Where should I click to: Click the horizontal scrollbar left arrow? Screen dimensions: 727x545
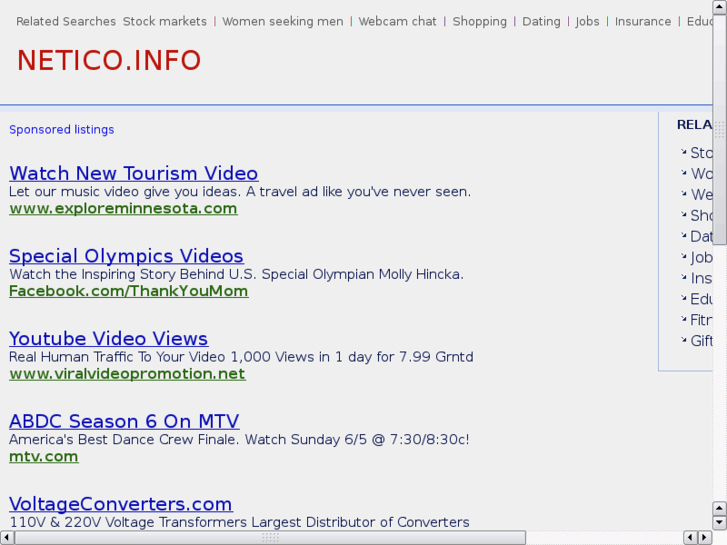[6, 538]
